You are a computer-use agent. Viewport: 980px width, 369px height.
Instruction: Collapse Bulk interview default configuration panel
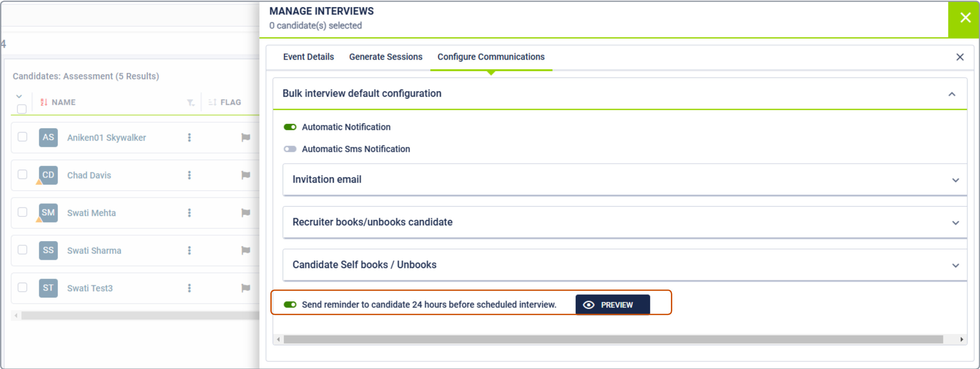952,94
